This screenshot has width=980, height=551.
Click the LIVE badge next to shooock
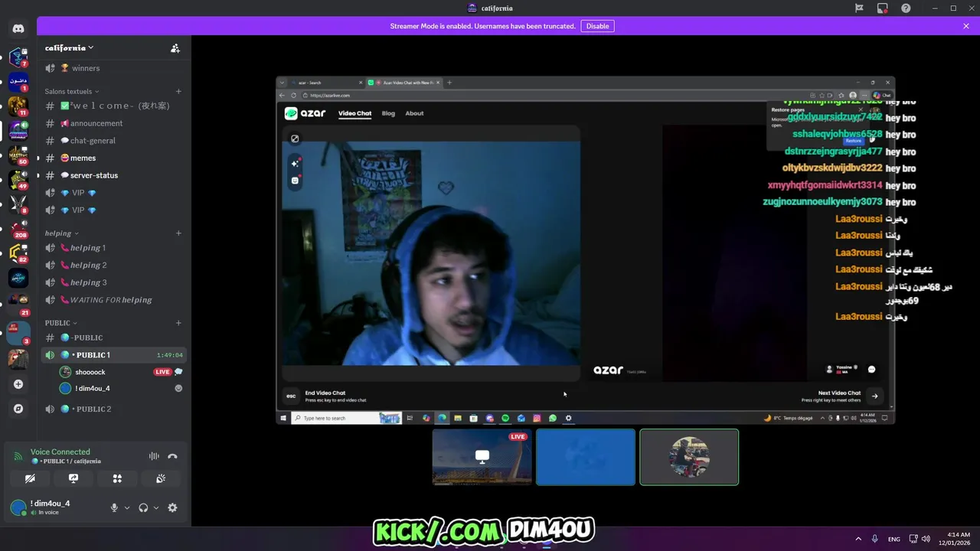coord(162,372)
